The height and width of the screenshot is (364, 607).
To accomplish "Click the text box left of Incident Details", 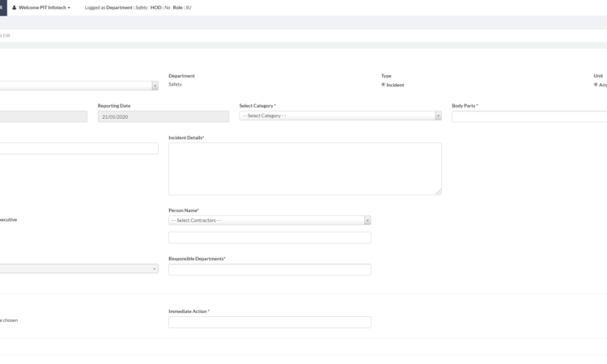I will point(79,149).
